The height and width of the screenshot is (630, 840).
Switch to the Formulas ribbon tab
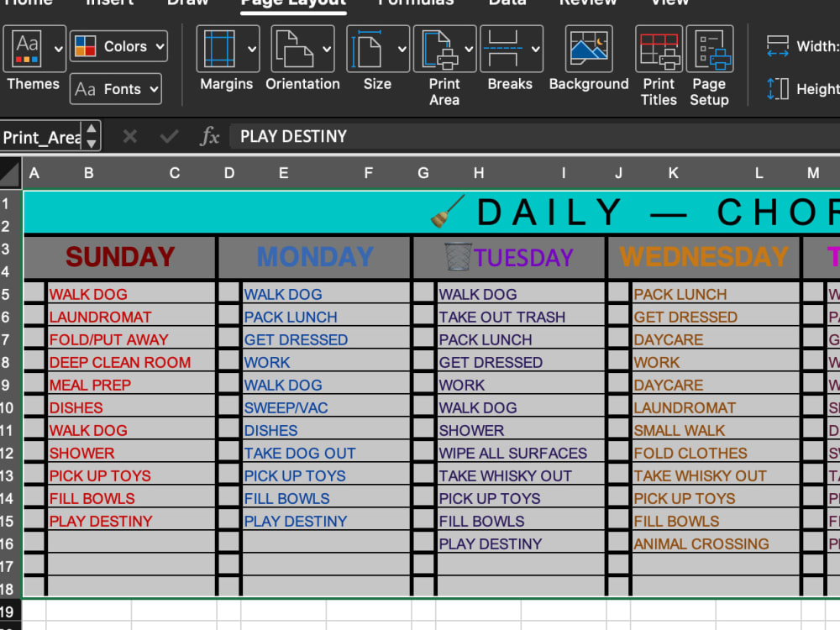[x=416, y=4]
